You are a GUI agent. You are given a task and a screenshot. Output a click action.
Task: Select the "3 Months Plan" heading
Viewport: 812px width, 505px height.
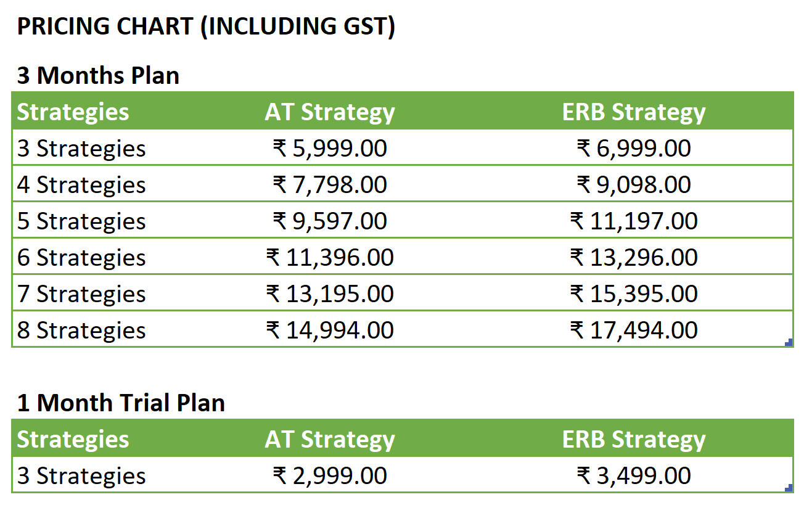(x=98, y=76)
